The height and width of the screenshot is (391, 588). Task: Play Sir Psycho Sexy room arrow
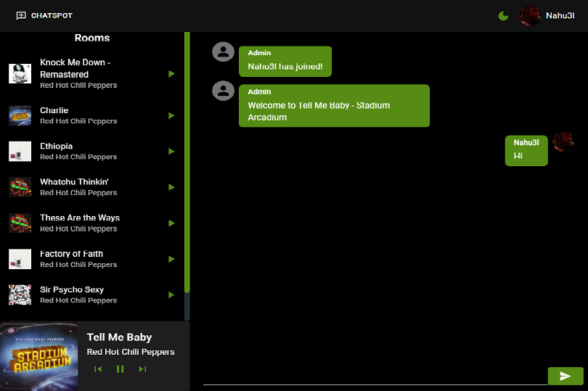click(x=171, y=295)
